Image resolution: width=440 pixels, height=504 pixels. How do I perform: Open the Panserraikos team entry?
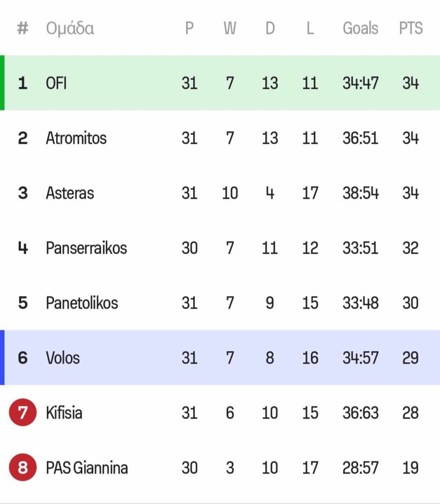click(x=86, y=248)
